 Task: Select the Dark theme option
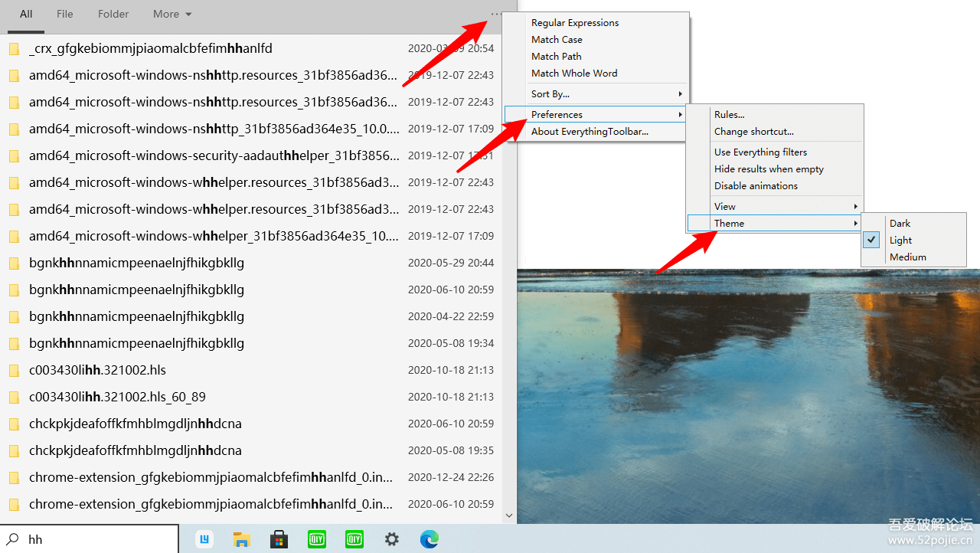[900, 224]
